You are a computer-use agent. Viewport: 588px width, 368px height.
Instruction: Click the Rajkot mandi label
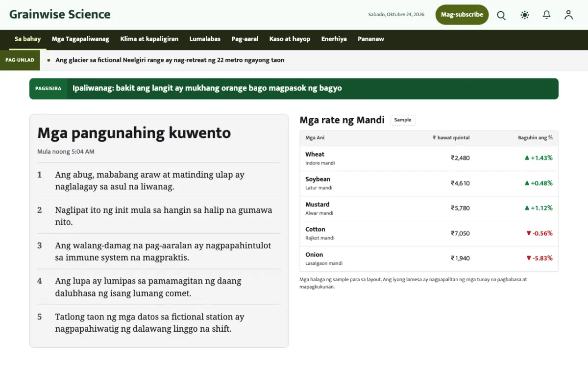click(x=320, y=238)
